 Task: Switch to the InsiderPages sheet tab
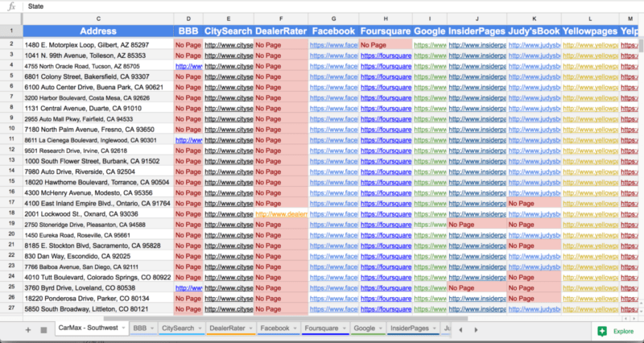coord(410,329)
